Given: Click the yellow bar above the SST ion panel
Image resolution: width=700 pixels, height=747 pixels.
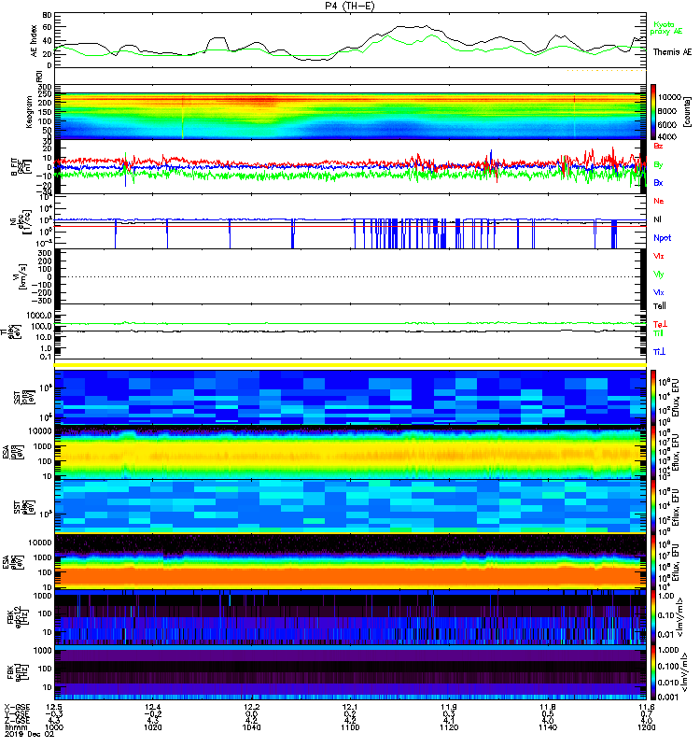Looking at the screenshot, I should coord(350,365).
